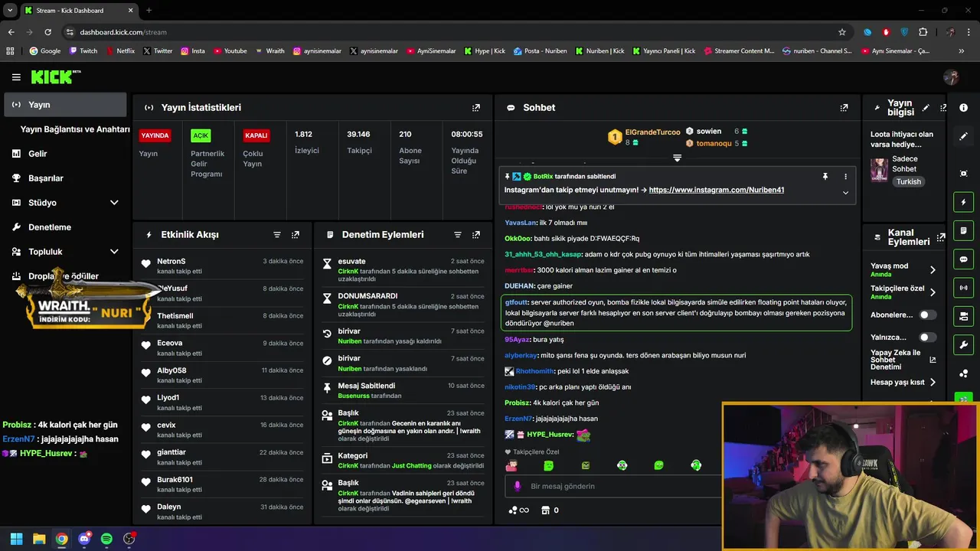This screenshot has height=551, width=980.
Task: Click the esuvate moderation entry
Action: [x=403, y=270]
